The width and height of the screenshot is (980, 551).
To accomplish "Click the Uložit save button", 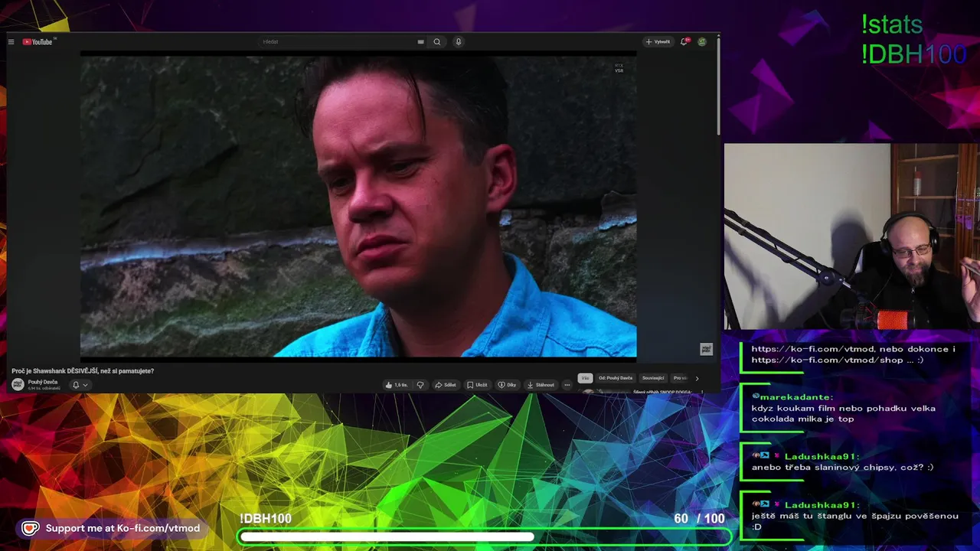I will coord(477,385).
